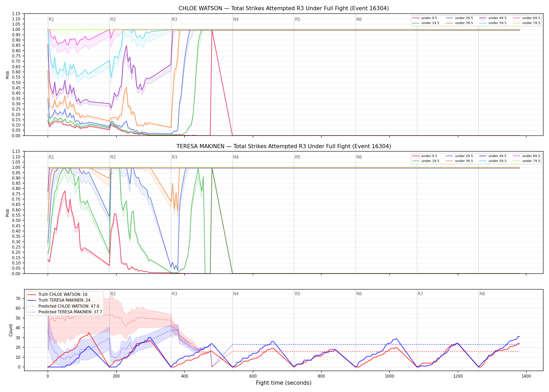Click x-axis tick label 200
549x392 pixels.
(116, 376)
